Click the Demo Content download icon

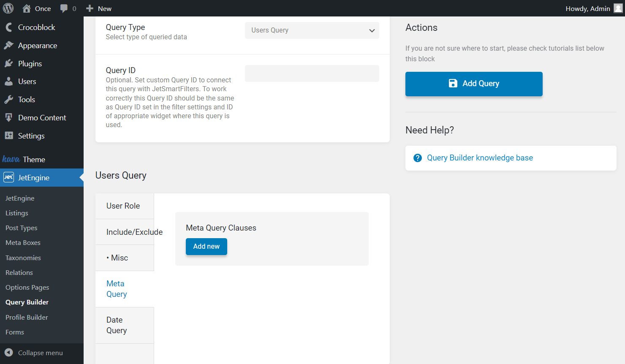tap(9, 117)
